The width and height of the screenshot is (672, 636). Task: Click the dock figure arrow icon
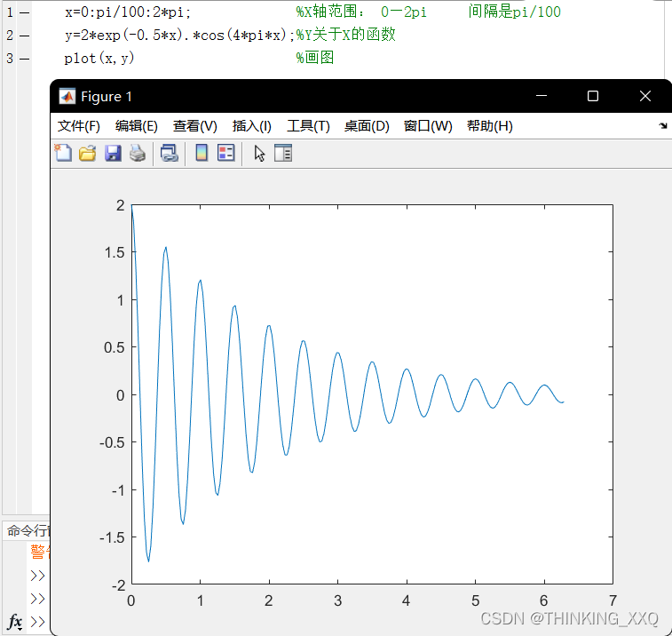coord(663,125)
